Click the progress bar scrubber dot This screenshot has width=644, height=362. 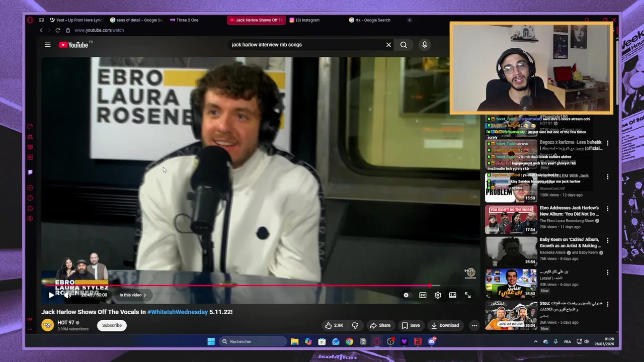point(430,286)
